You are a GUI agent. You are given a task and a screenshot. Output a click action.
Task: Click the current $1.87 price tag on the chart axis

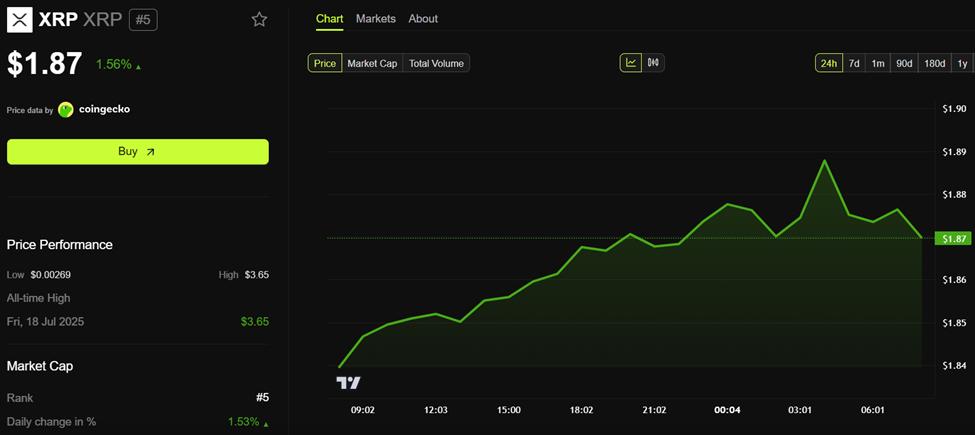click(953, 238)
